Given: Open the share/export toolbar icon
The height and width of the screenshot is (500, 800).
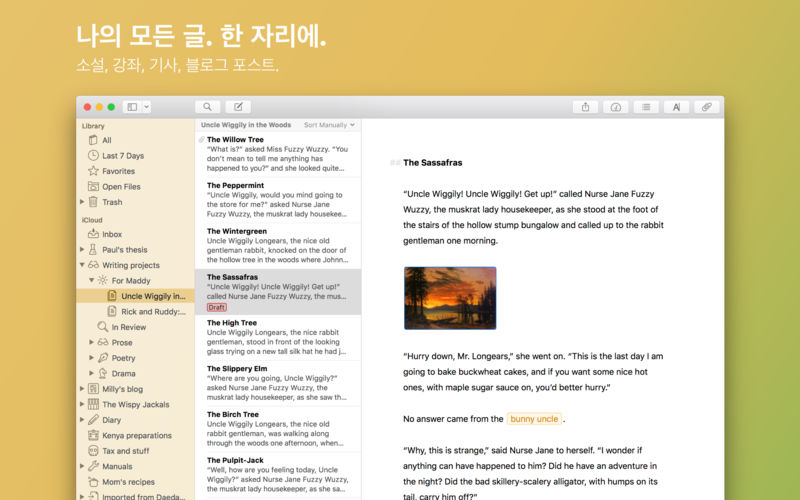Looking at the screenshot, I should (584, 107).
